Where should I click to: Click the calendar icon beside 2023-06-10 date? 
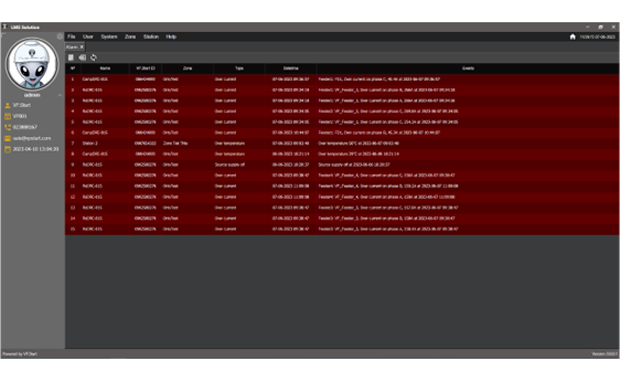pos(8,149)
